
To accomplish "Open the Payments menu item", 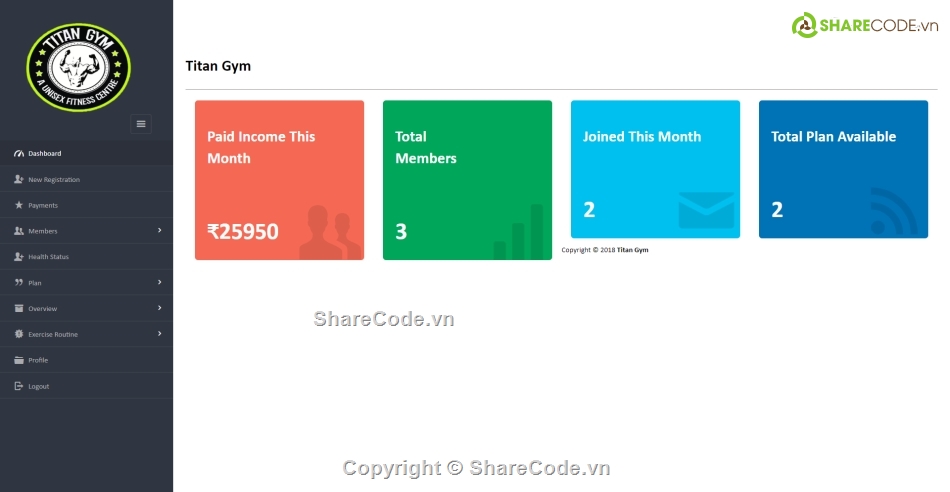I will (x=43, y=205).
